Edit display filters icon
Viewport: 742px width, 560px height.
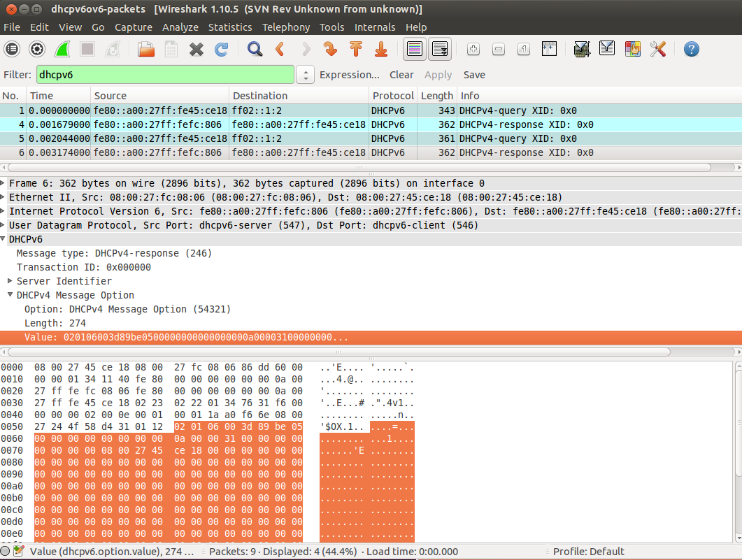(x=607, y=49)
